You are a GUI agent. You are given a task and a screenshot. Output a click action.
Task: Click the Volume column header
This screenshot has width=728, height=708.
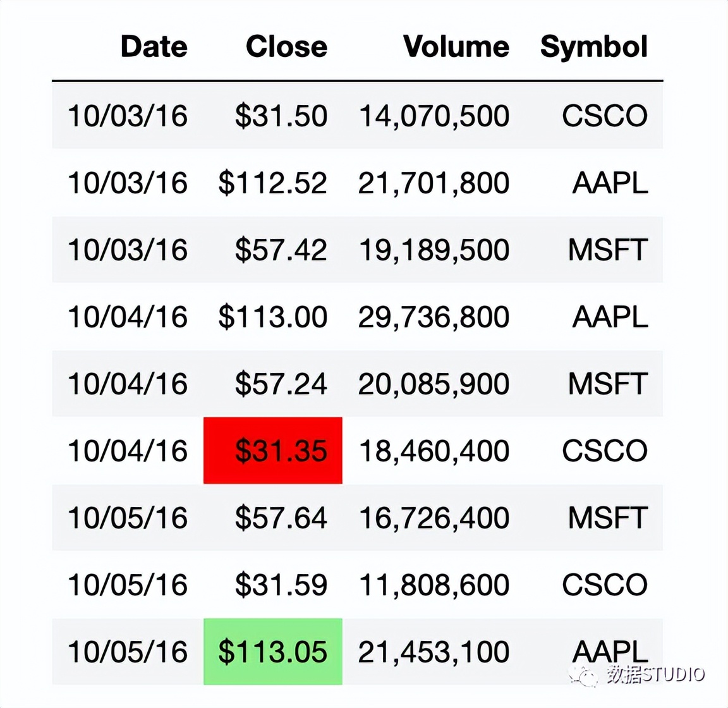pyautogui.click(x=456, y=47)
